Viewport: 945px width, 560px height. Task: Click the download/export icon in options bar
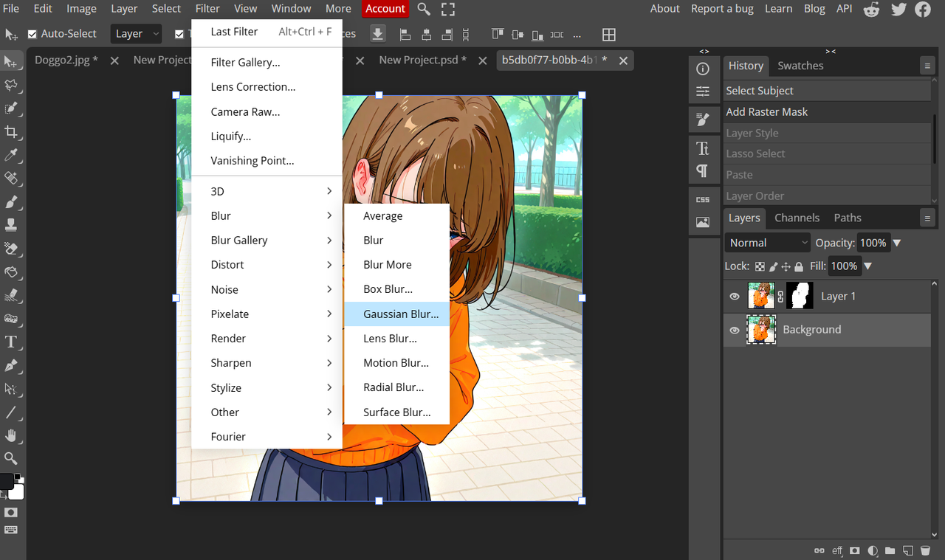(377, 34)
